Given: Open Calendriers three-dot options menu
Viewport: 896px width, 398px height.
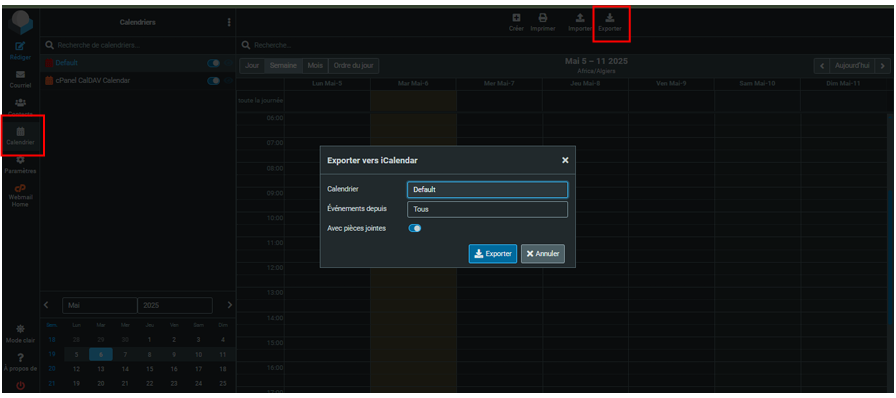Looking at the screenshot, I should click(x=229, y=22).
